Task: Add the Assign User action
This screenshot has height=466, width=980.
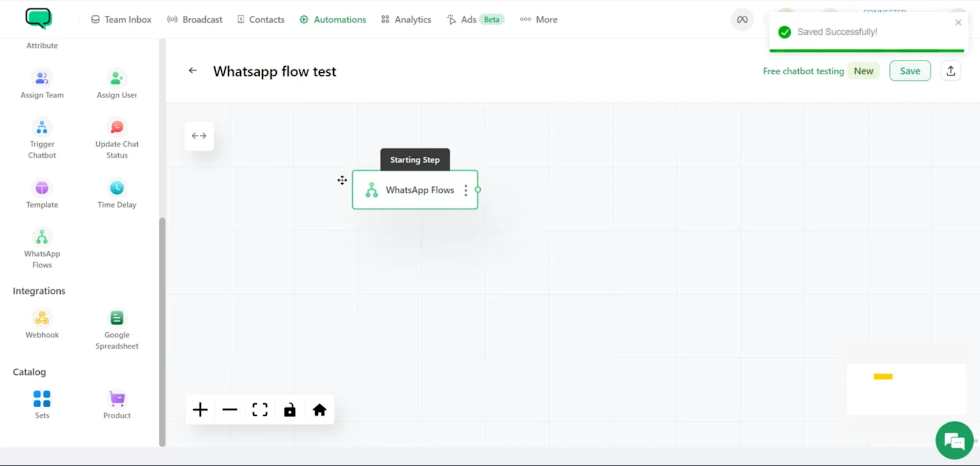Action: 117,84
